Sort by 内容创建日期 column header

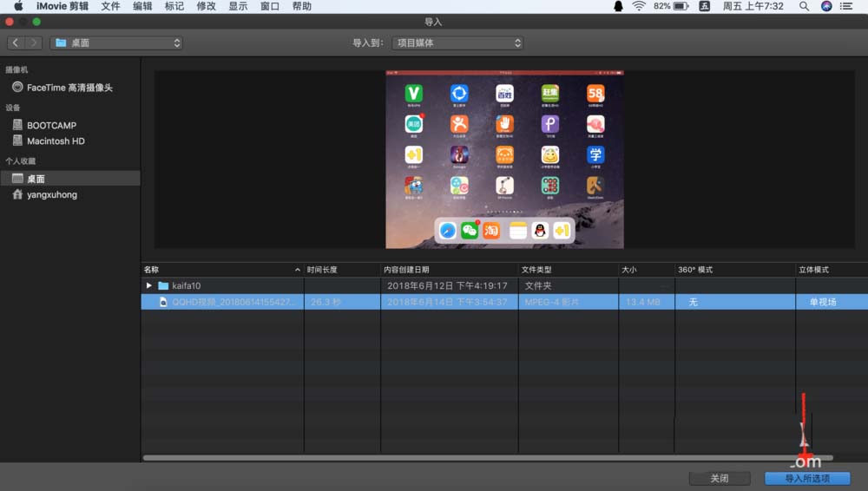[x=406, y=270]
